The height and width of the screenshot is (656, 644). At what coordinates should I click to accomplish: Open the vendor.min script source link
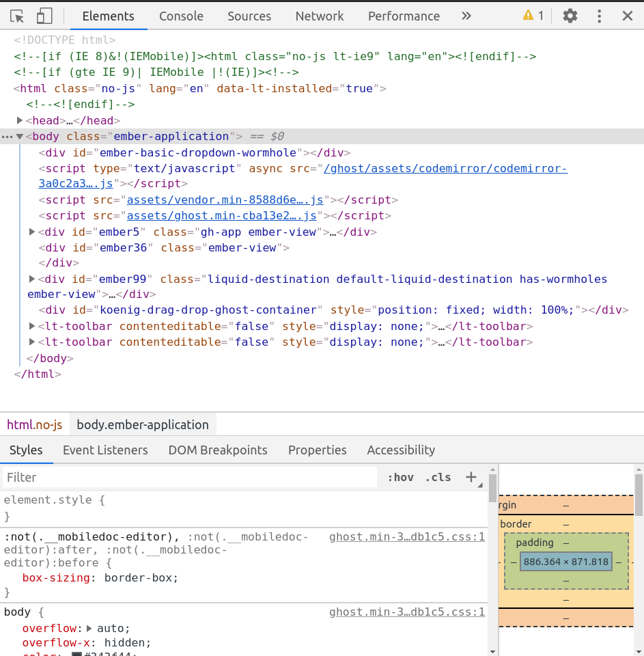[x=225, y=200]
